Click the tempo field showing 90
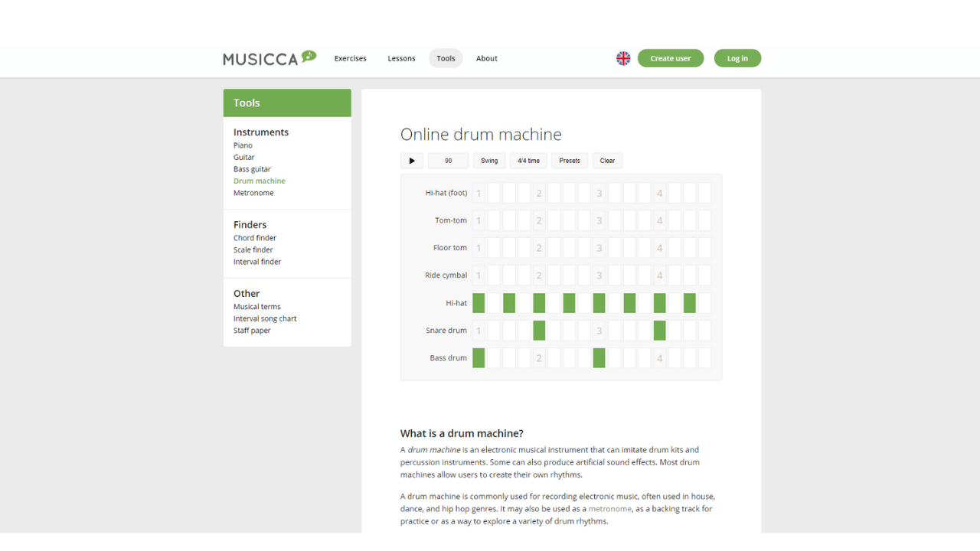 [448, 161]
